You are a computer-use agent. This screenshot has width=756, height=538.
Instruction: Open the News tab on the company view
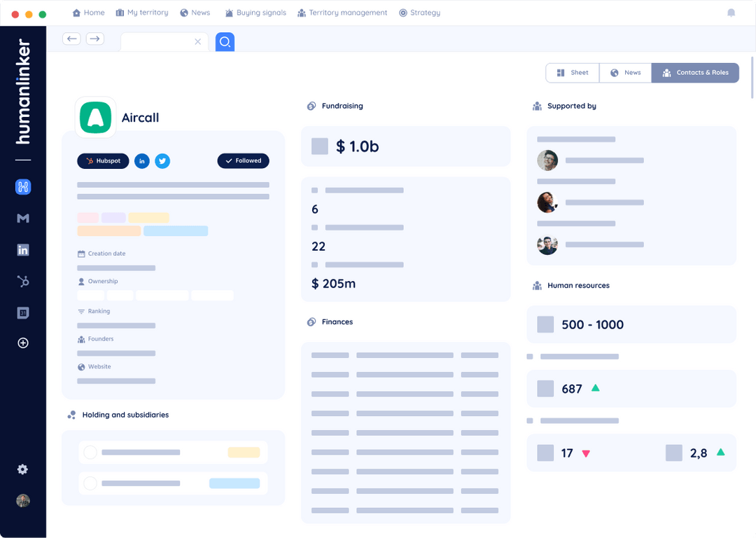pyautogui.click(x=625, y=72)
